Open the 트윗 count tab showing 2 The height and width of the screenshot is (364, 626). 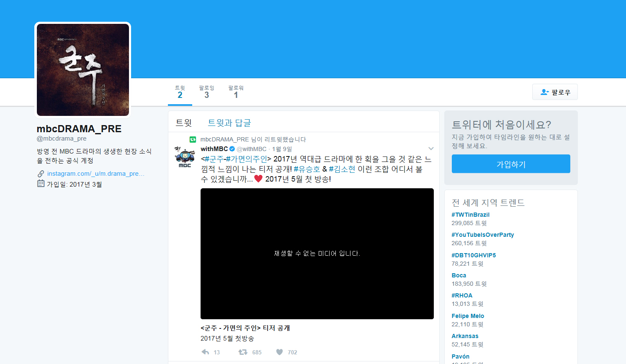[x=180, y=92]
